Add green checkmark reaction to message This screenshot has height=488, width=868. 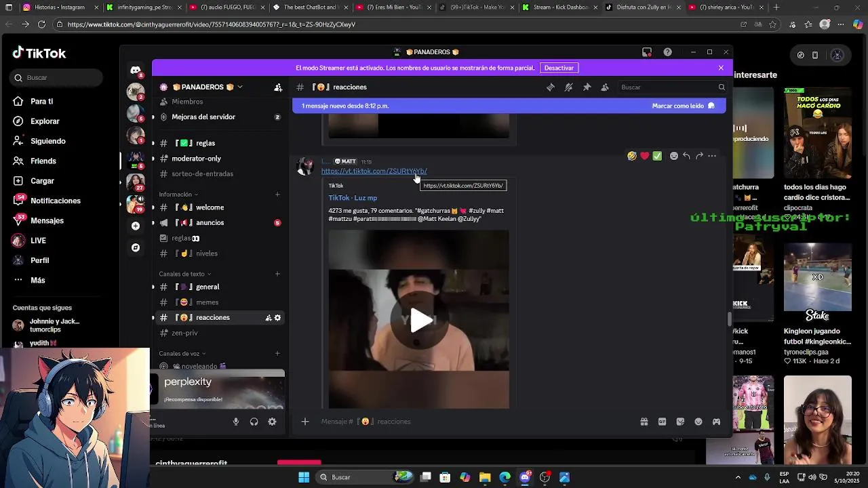[657, 156]
